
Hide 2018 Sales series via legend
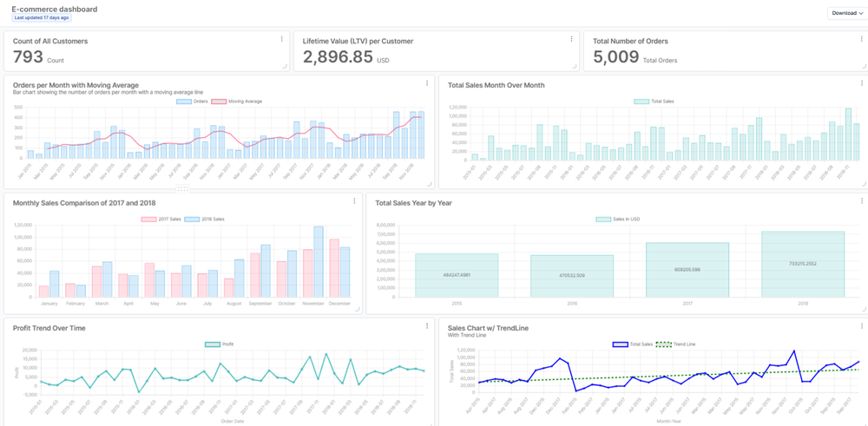click(x=205, y=220)
